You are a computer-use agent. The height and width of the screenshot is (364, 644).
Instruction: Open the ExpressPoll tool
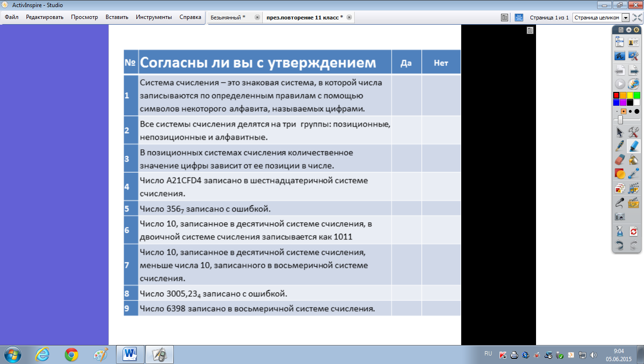coord(634,84)
